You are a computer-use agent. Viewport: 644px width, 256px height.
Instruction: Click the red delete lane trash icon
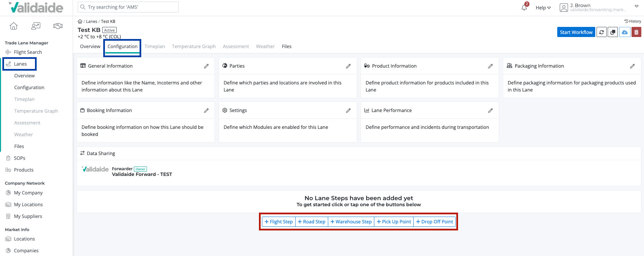click(636, 32)
